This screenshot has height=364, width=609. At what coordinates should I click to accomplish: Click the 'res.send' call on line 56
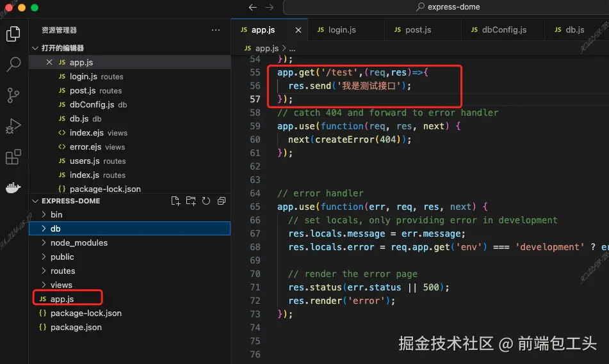[x=309, y=86]
